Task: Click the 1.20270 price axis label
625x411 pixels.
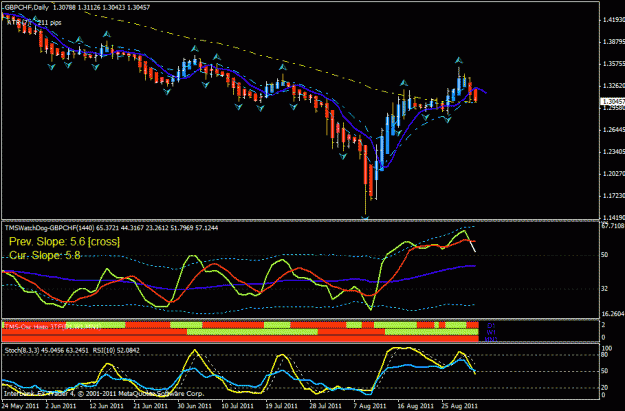Action: 613,174
